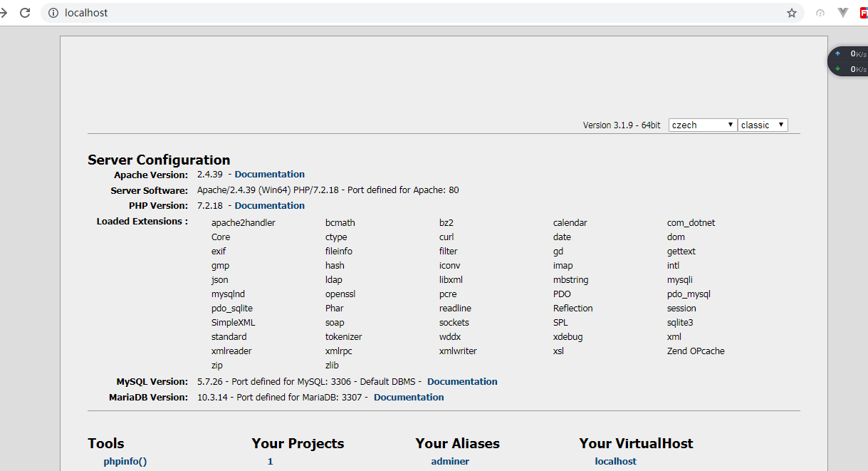
Task: Click PHP version number 7.2.18
Action: tap(210, 206)
